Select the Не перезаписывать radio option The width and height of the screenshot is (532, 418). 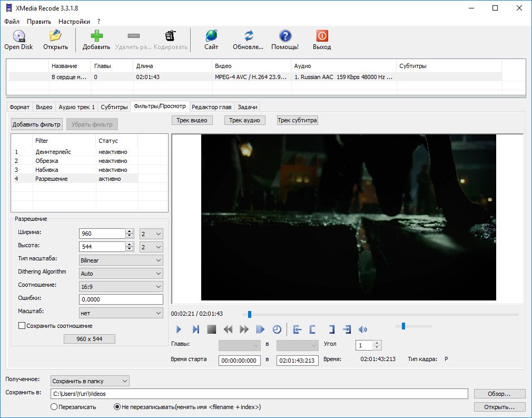(117, 407)
